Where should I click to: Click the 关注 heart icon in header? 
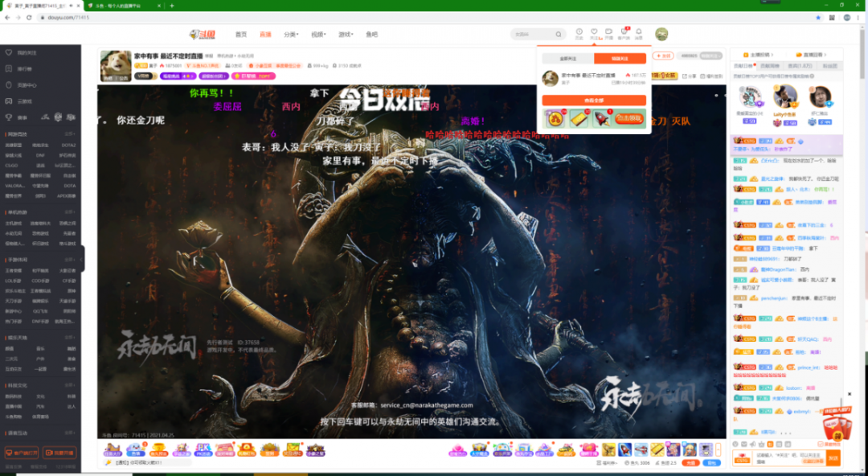click(594, 32)
